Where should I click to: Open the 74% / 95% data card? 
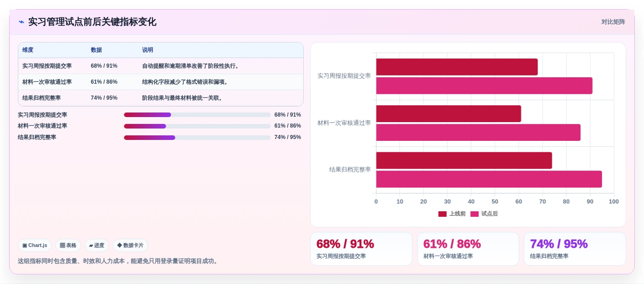[x=575, y=249]
